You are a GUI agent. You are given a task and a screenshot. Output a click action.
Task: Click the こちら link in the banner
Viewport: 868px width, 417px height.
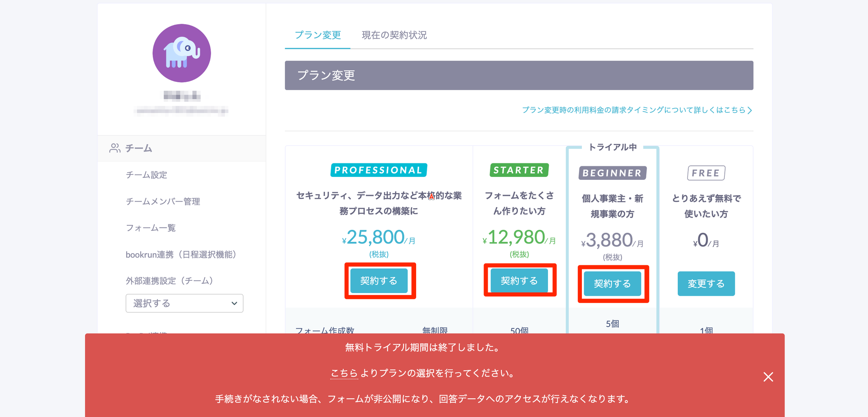pos(344,373)
